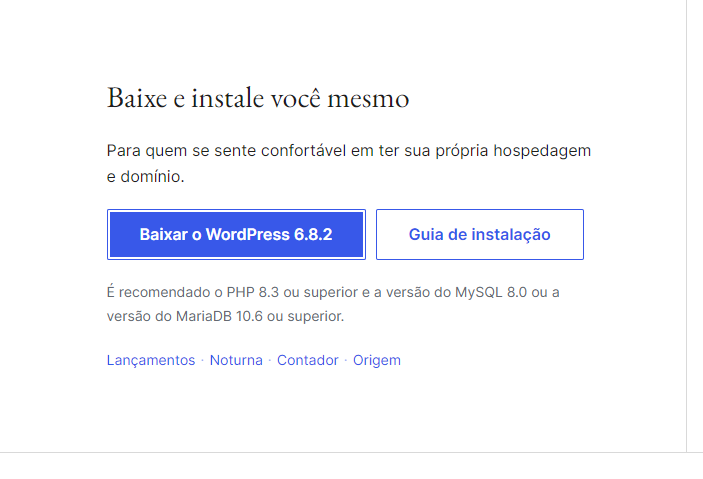The image size is (703, 479).
Task: Visit the Contador link
Action: click(x=308, y=360)
